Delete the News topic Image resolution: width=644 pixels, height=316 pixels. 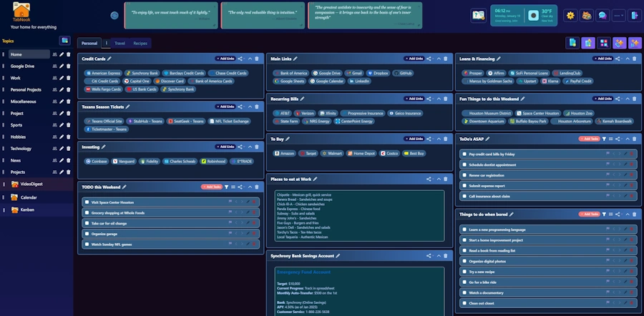tap(68, 160)
